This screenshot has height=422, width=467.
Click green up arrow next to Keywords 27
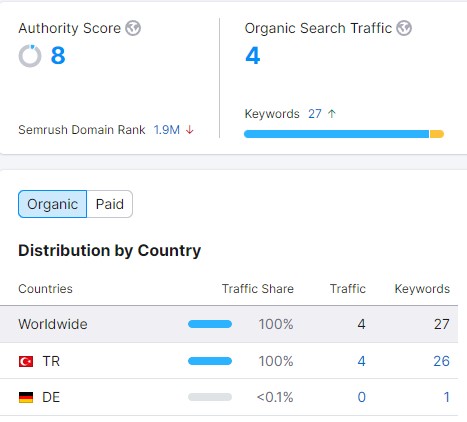coord(332,114)
